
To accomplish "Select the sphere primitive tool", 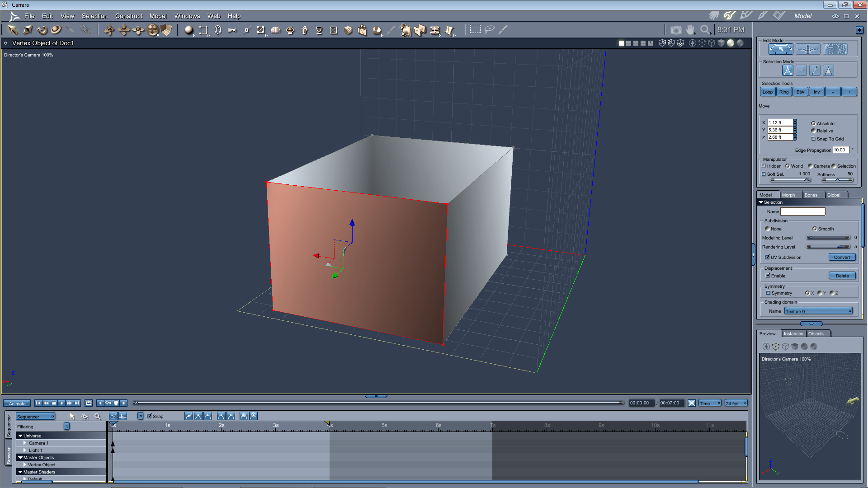I will (189, 30).
